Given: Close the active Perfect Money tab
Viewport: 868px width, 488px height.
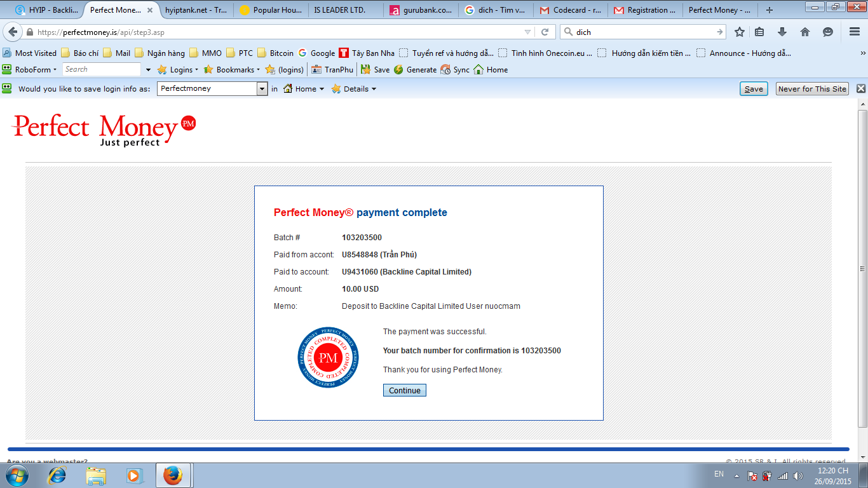Looking at the screenshot, I should pyautogui.click(x=150, y=10).
